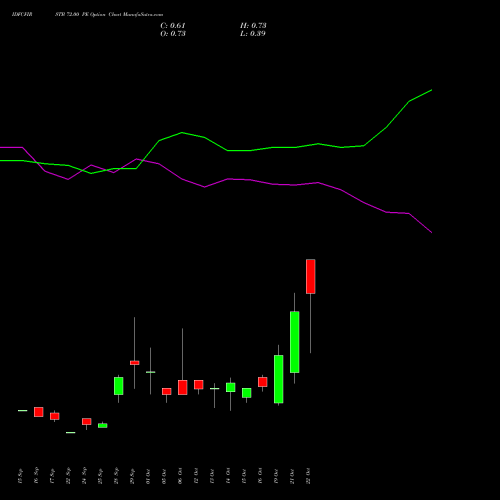Select the 29 Sep date label

pyautogui.click(x=132, y=476)
